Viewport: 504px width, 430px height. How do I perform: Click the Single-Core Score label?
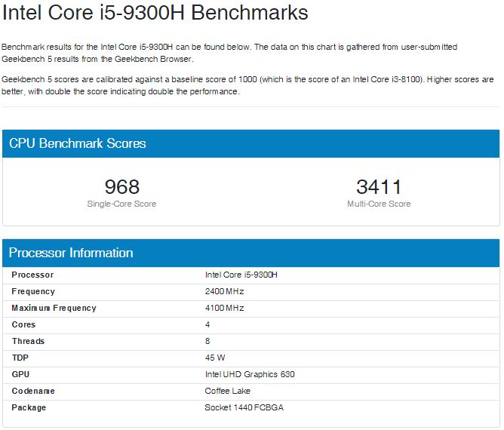(x=121, y=204)
